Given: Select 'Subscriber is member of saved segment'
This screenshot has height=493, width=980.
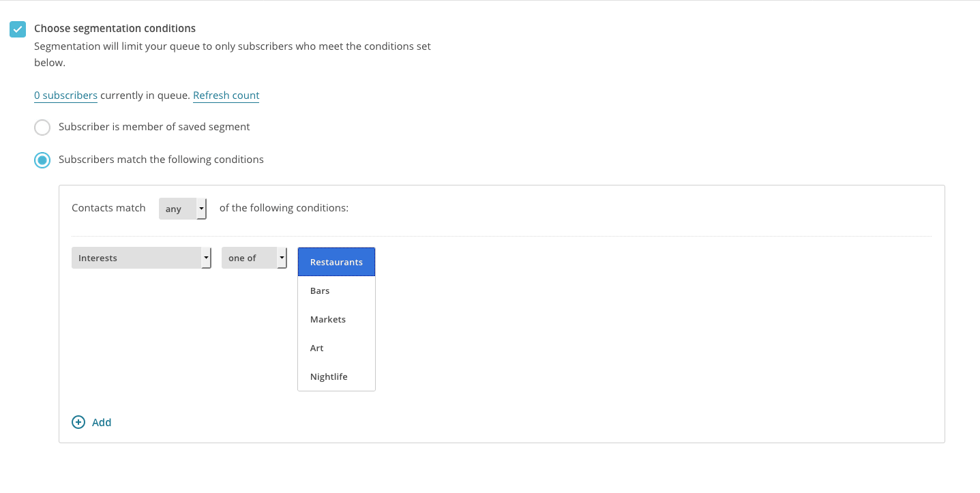Looking at the screenshot, I should tap(42, 127).
